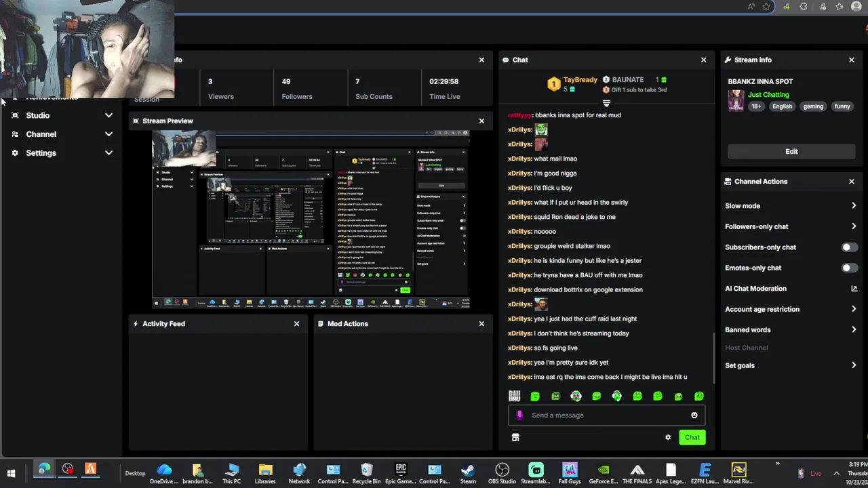Click the 18+ stream tag
This screenshot has width=868, height=488.
click(756, 106)
